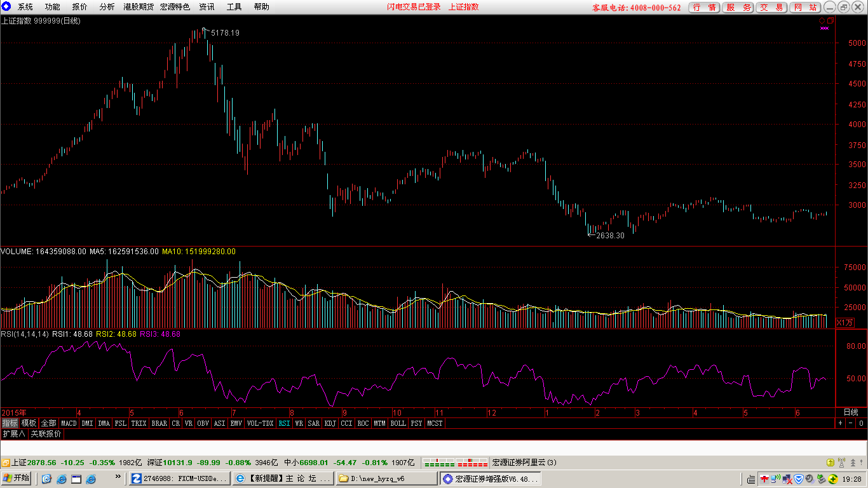Click the blue shield icon in system tray
This screenshot has width=868, height=488.
point(799,478)
